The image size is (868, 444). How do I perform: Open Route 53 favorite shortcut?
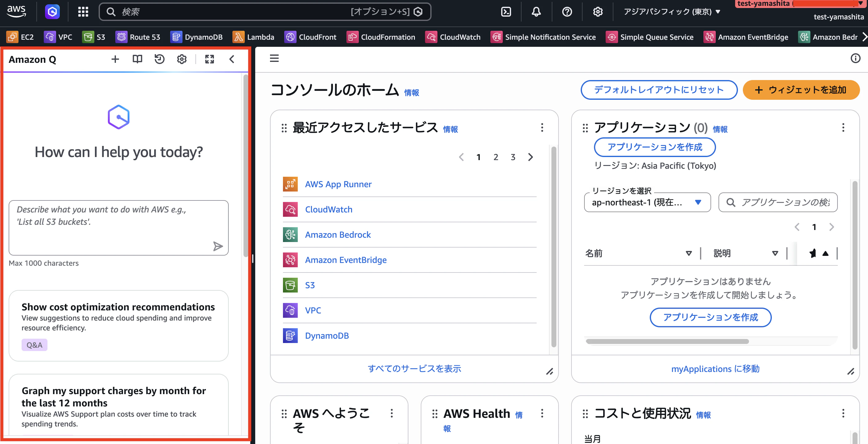pyautogui.click(x=138, y=37)
